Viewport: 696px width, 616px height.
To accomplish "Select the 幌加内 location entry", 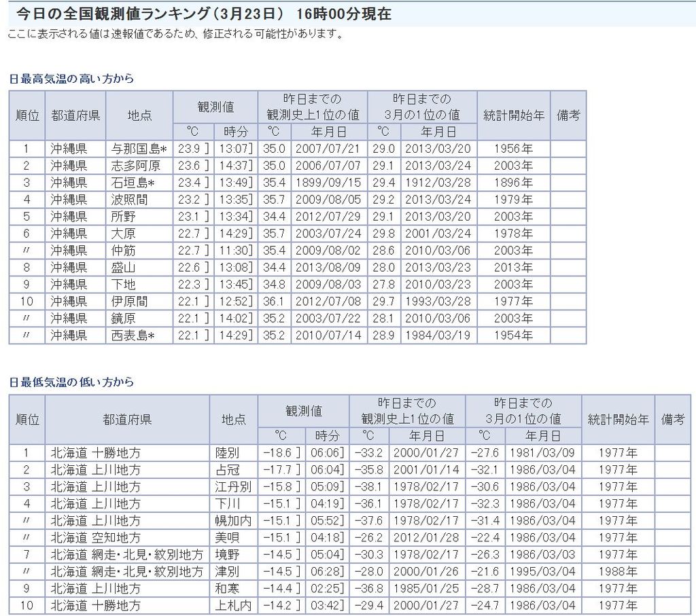I will pos(232,521).
